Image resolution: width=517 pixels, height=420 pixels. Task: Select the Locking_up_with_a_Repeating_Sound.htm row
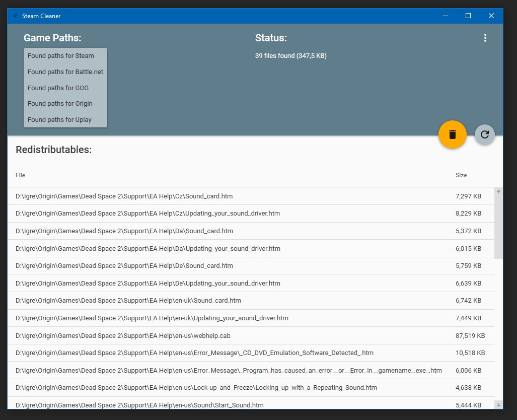[251, 388]
